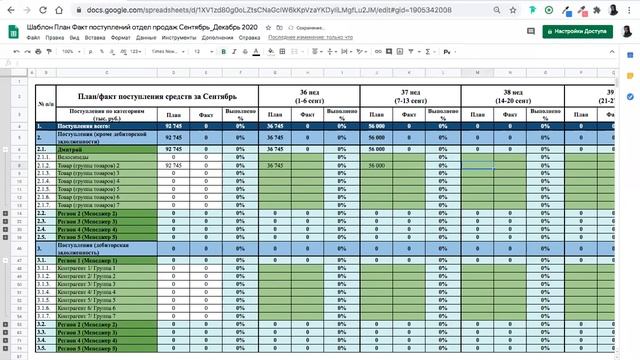Screen dimensions: 640x360
Task: Star this spreadsheet document
Action: [x=268, y=28]
